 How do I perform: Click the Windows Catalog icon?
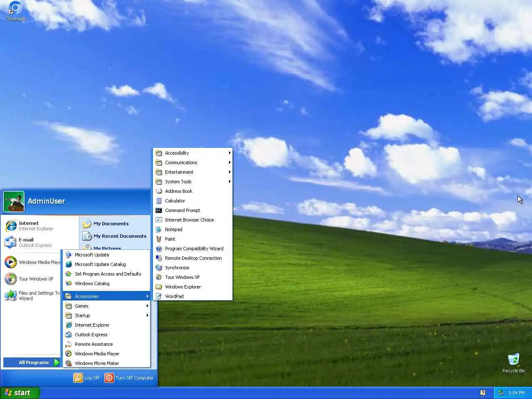69,283
